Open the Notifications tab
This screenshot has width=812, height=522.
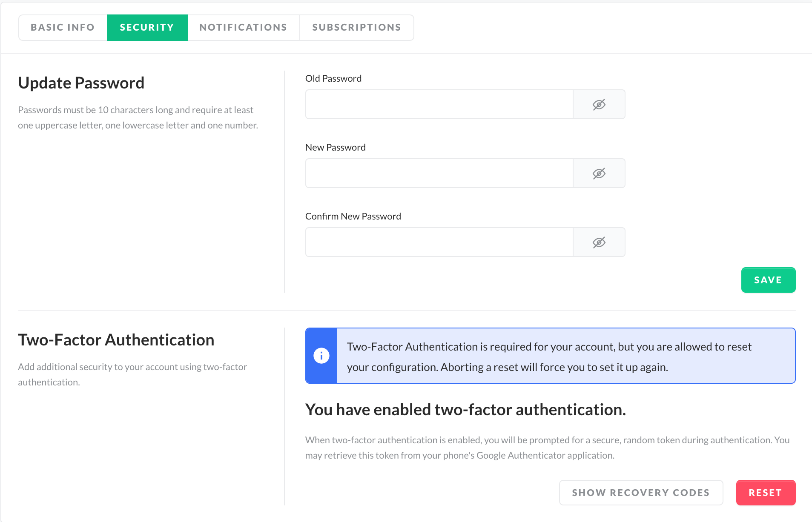click(243, 28)
